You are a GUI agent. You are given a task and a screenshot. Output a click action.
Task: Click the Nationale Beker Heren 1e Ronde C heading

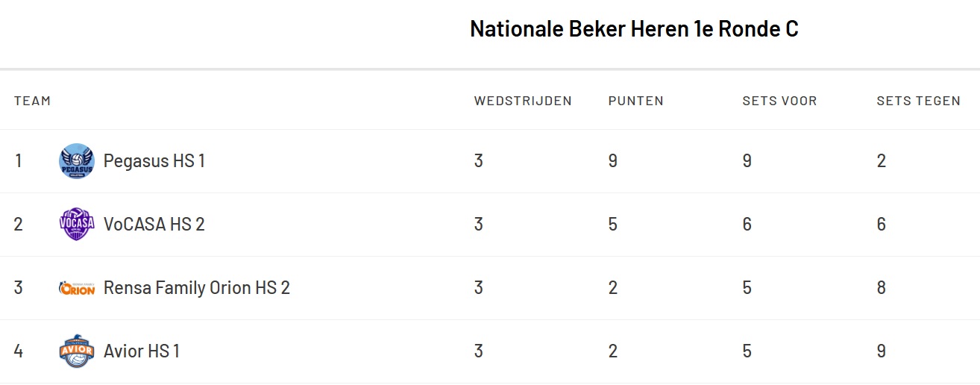(x=634, y=29)
